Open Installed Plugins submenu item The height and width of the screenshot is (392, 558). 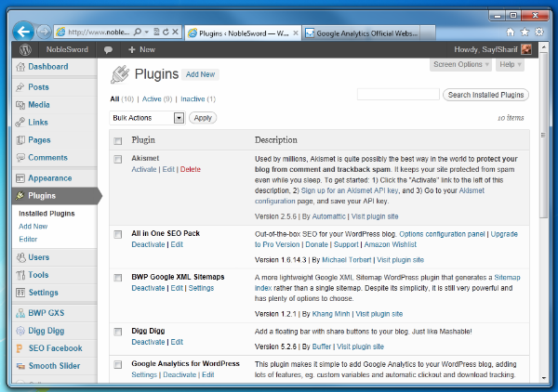[x=46, y=214]
